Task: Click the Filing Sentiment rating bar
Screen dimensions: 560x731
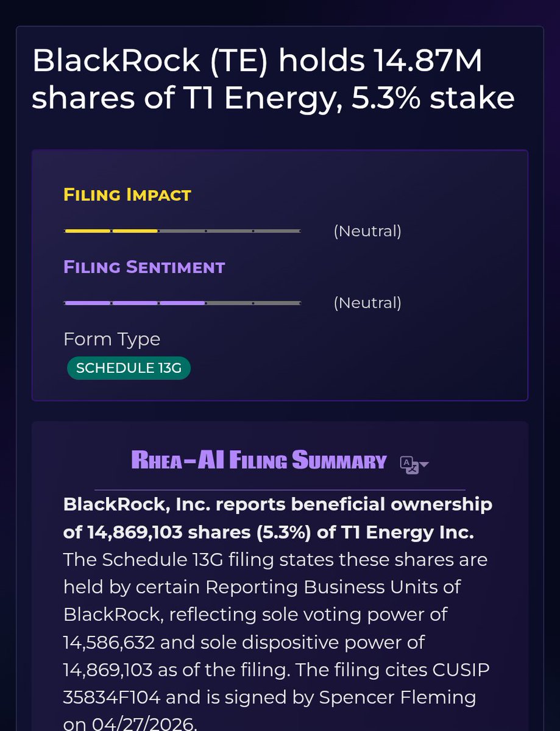Action: [182, 303]
